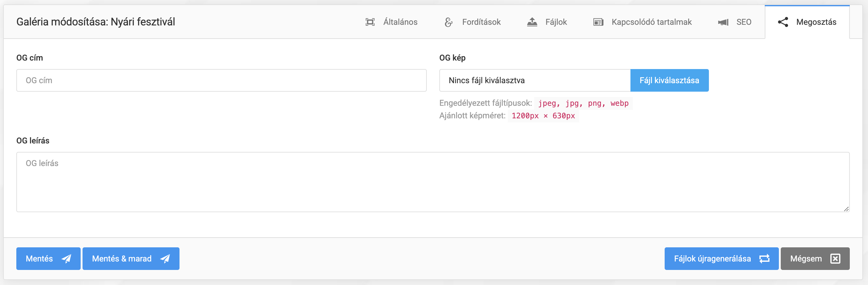
Task: Click the paper plane icon on Mentés & marad
Action: point(165,259)
